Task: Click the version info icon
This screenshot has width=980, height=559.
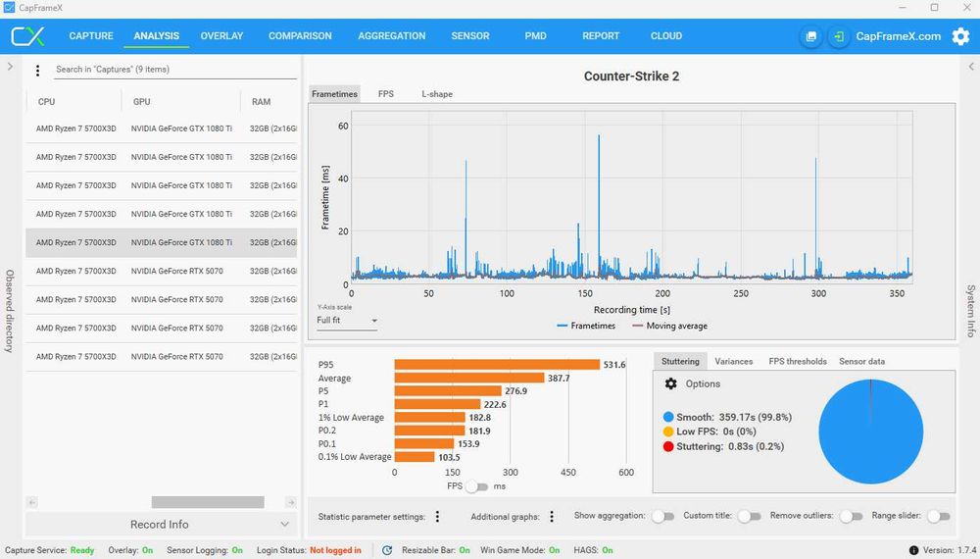Action: coord(913,550)
